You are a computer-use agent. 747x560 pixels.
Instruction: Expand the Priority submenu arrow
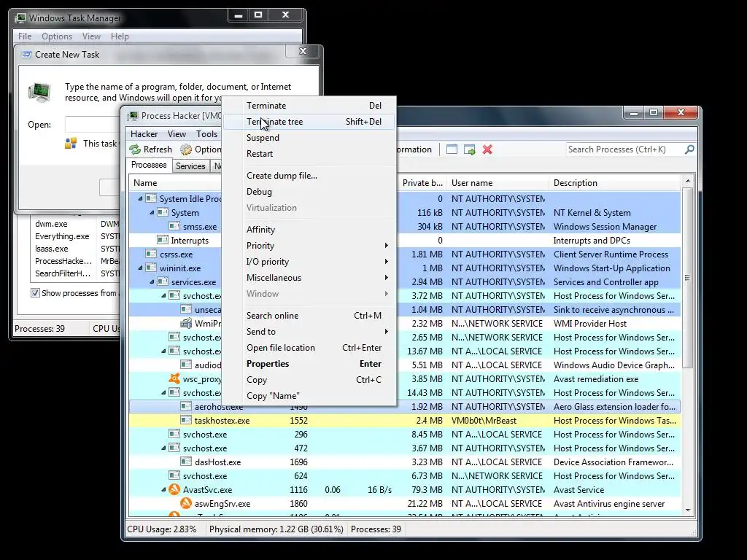tap(387, 246)
